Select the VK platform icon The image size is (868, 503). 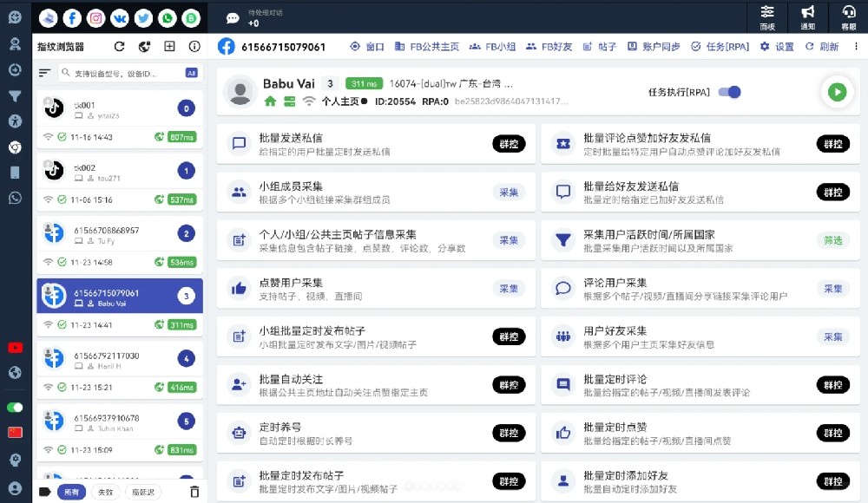[x=120, y=18]
